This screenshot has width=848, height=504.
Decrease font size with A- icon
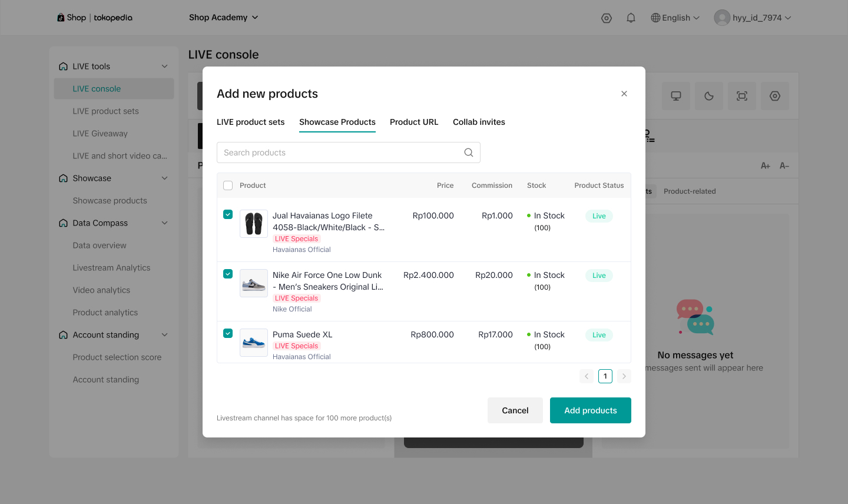(784, 166)
